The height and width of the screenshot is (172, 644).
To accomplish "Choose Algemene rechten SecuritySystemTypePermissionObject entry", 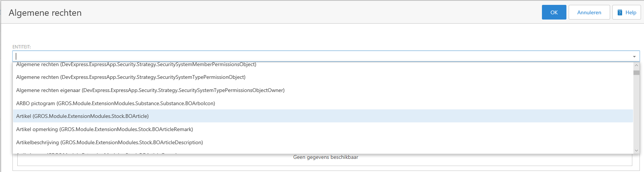I will tap(131, 77).
